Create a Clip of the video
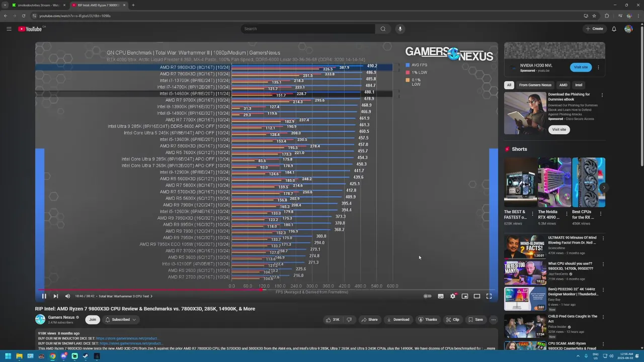 pos(452,320)
